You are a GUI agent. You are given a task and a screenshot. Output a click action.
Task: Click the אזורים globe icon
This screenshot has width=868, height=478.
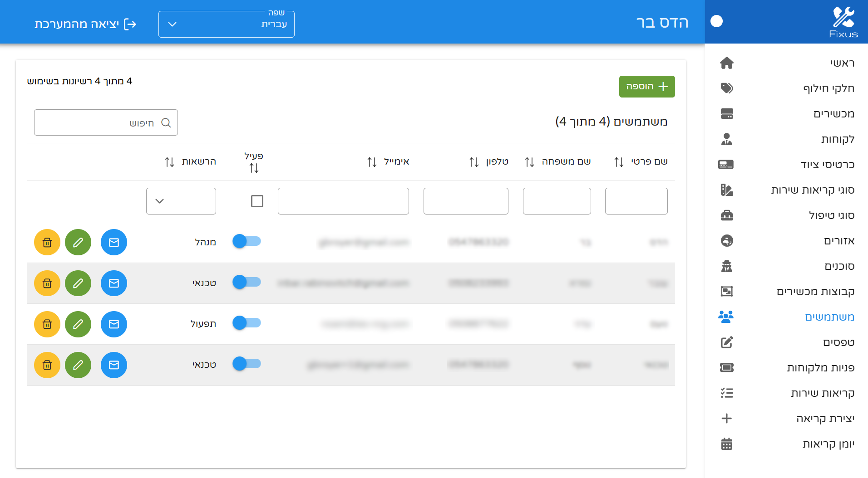(x=727, y=240)
